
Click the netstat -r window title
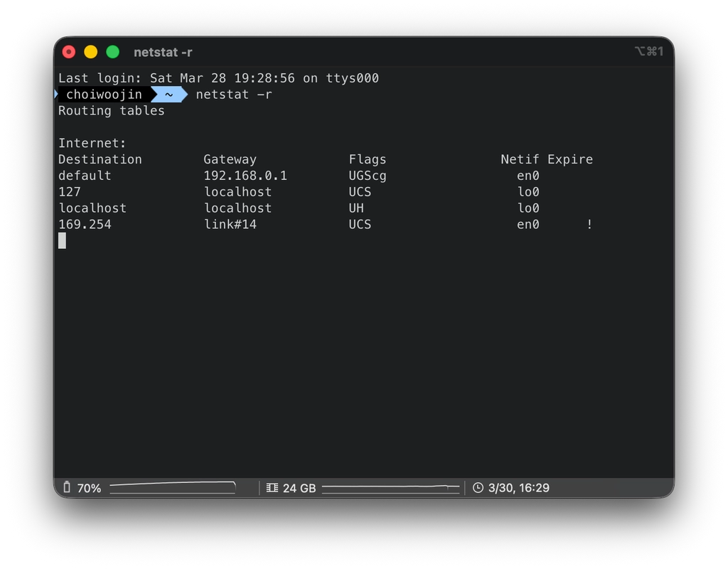pos(163,52)
